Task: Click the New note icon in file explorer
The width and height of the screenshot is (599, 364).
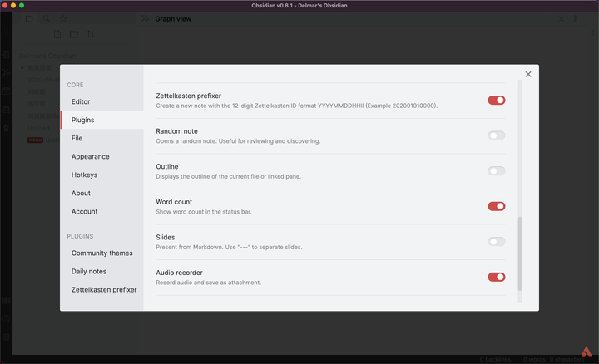Action: pyautogui.click(x=57, y=34)
